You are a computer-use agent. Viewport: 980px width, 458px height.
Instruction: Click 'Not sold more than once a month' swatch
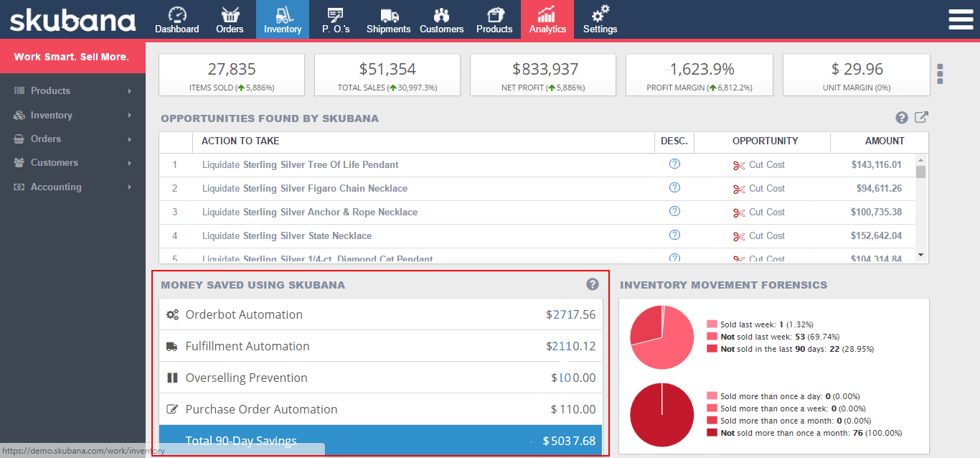click(712, 433)
